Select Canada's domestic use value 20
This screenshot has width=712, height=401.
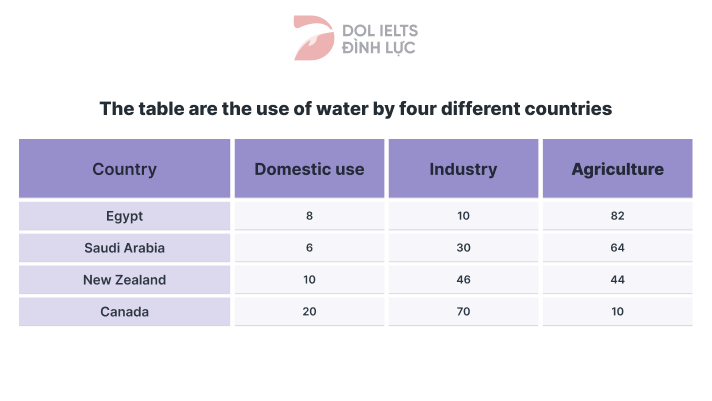coord(309,312)
